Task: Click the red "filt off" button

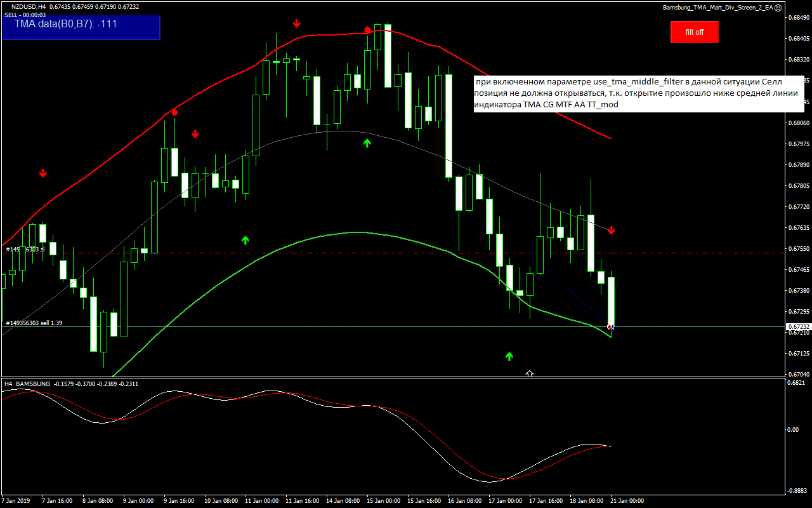Action: point(695,32)
